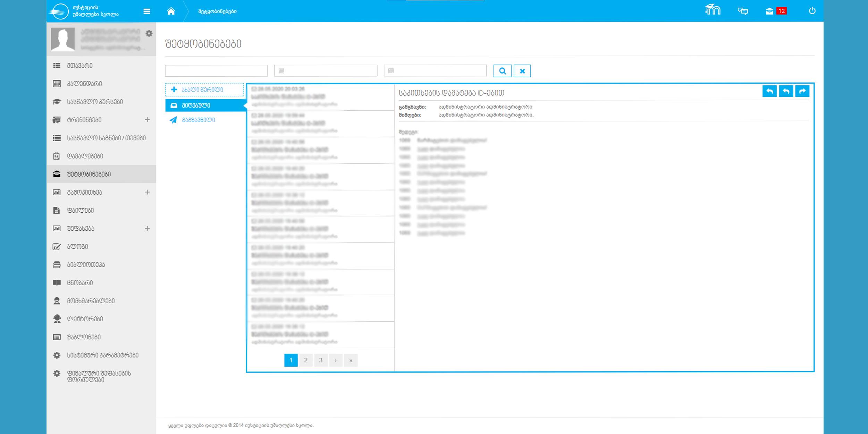This screenshot has height=434, width=868.
Task: Open the envelope messages icon in top bar
Action: tap(769, 11)
